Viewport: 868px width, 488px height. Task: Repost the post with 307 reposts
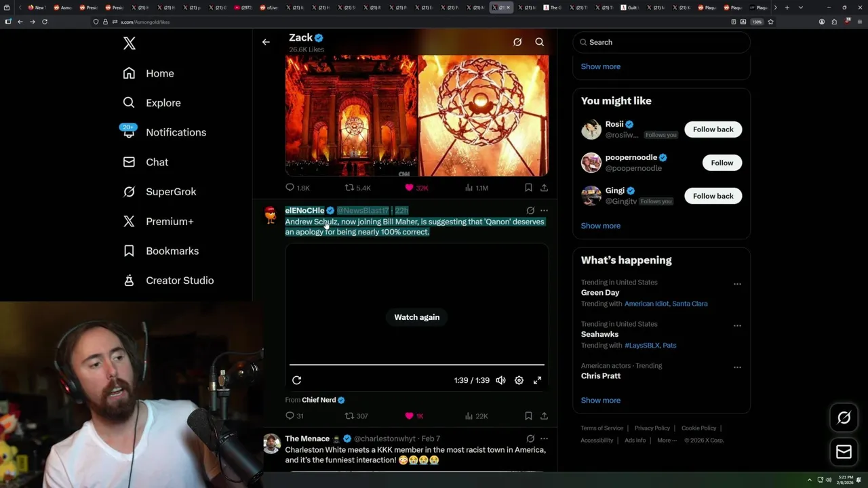[356, 416]
